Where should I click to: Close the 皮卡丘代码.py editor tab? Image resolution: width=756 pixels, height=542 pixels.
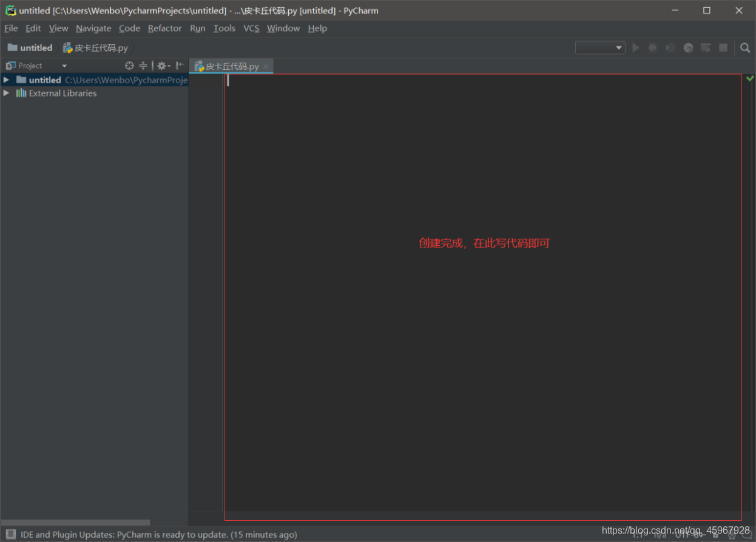[x=266, y=66]
